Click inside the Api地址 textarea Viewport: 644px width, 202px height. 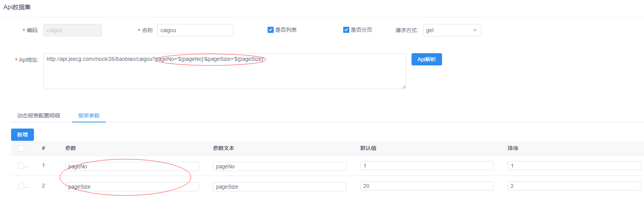pyautogui.click(x=225, y=71)
